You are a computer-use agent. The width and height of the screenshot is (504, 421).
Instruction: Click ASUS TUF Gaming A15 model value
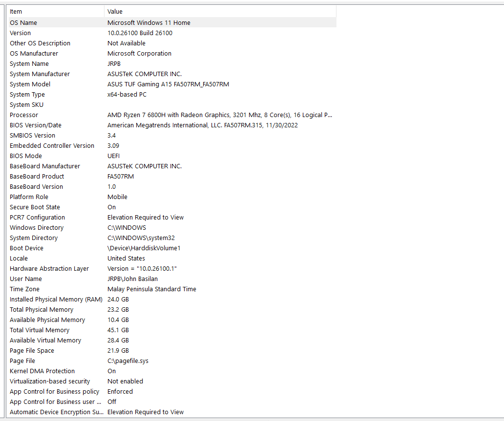pyautogui.click(x=168, y=84)
